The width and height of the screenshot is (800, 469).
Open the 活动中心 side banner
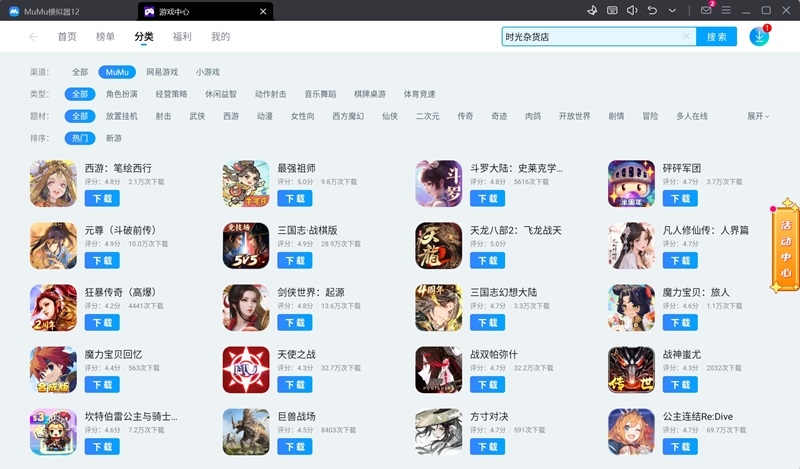click(x=786, y=248)
